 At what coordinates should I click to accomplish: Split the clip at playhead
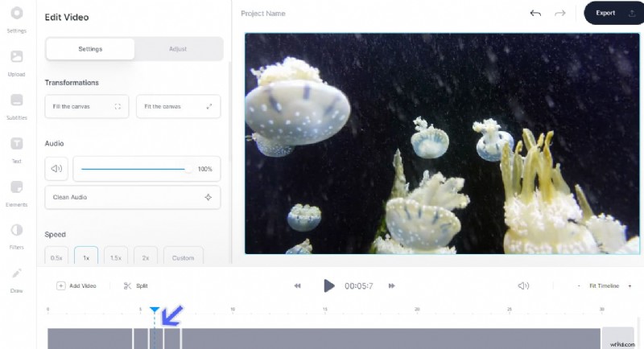(x=135, y=285)
